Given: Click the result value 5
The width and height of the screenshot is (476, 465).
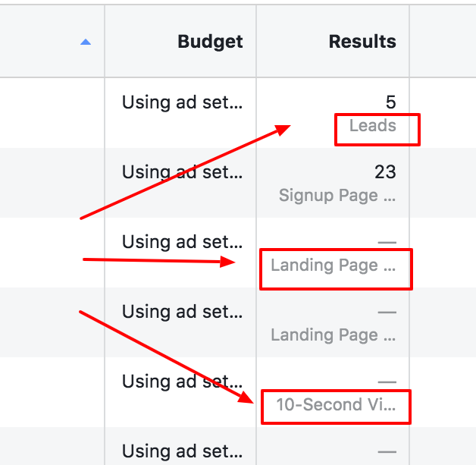Looking at the screenshot, I should coord(390,102).
